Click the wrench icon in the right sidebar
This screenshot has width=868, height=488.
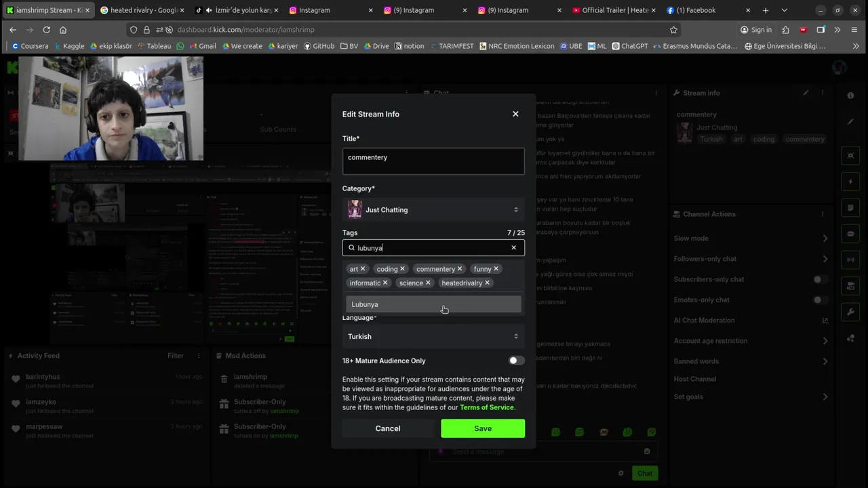(x=850, y=312)
